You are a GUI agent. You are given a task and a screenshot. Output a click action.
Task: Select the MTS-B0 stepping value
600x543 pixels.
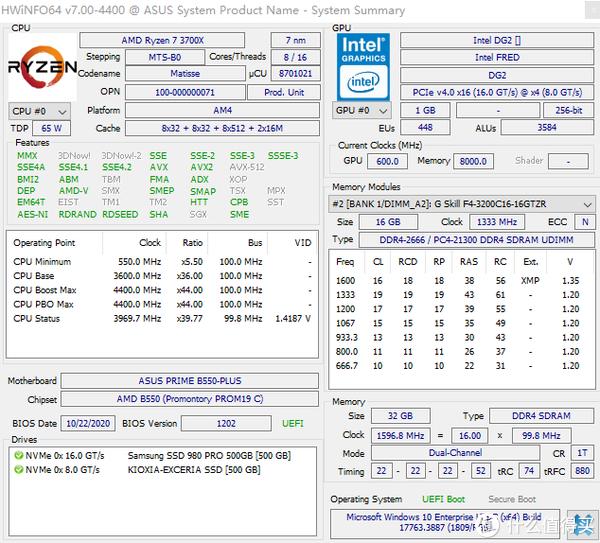click(165, 57)
